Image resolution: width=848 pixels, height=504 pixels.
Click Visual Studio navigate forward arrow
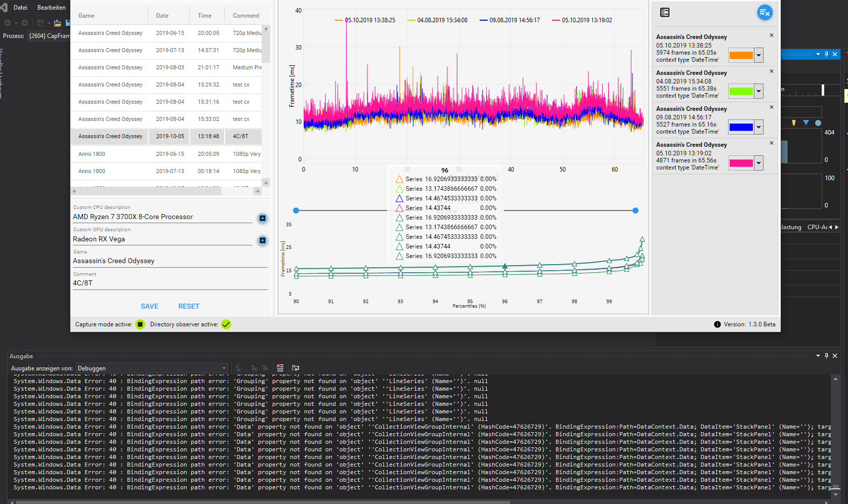(25, 23)
